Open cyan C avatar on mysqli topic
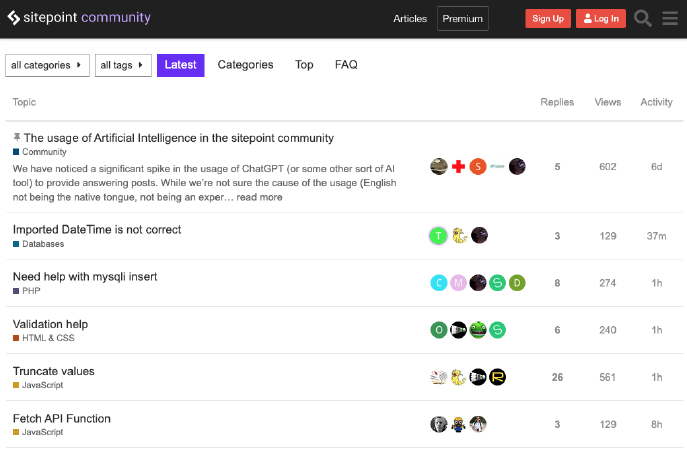 (x=439, y=283)
